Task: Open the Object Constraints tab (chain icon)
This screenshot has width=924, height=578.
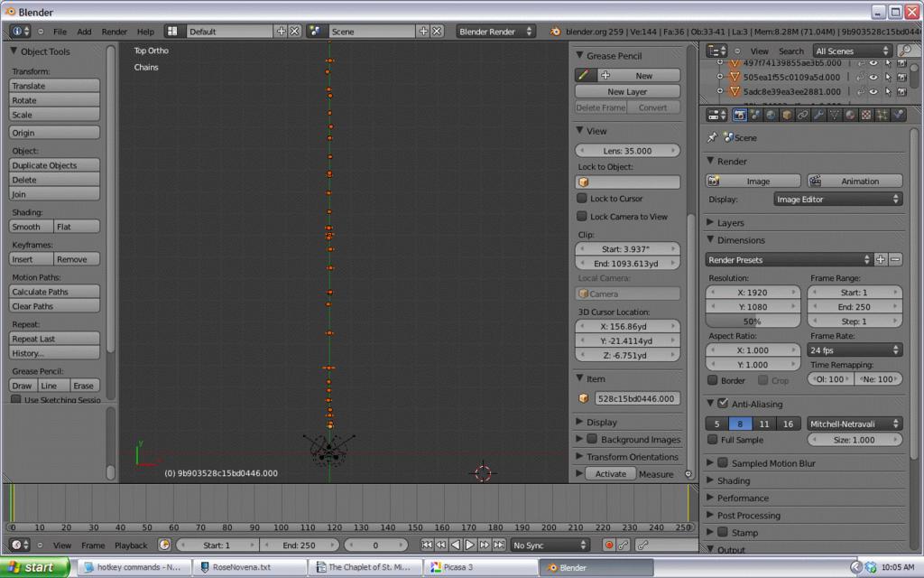Action: [802, 115]
